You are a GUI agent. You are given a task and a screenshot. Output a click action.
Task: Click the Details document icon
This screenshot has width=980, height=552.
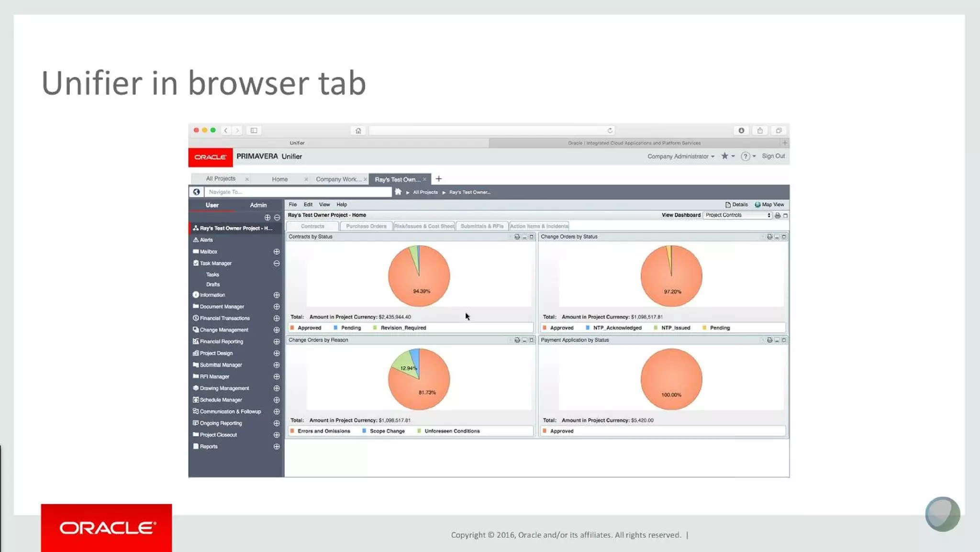click(728, 205)
